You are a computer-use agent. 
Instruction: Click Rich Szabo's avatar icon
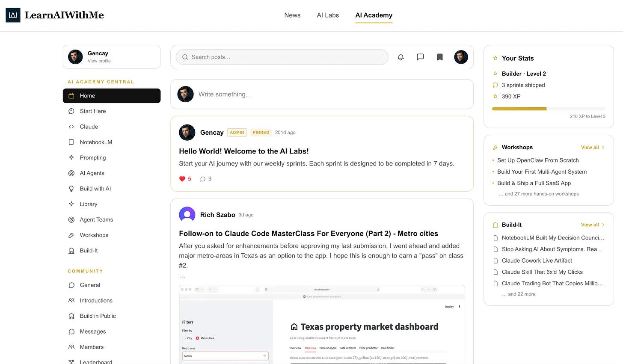(x=187, y=215)
